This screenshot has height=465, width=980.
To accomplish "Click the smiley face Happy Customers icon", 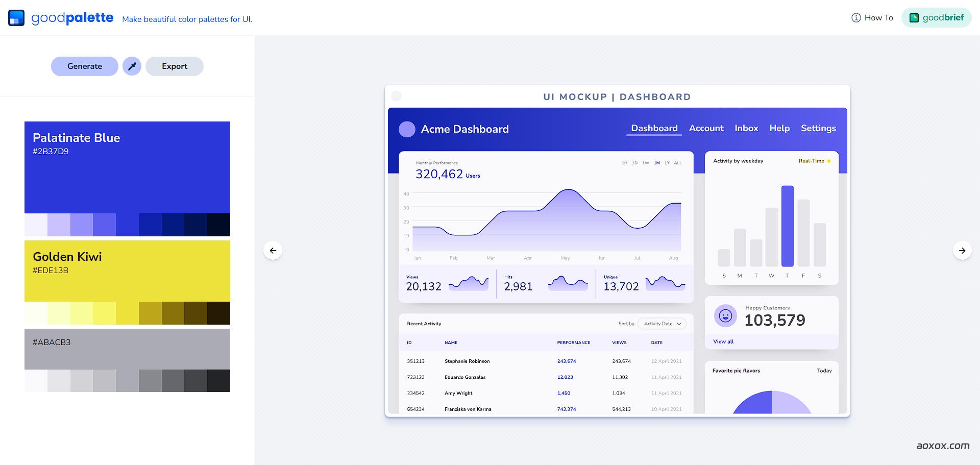I will 725,316.
